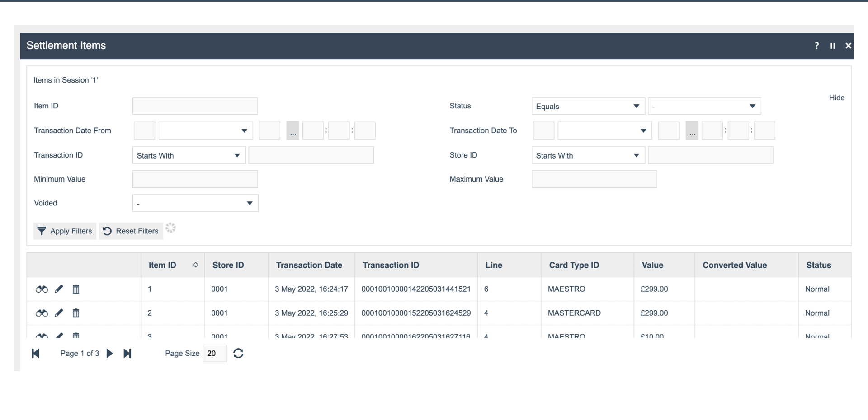Open the Transaction Date To calendar picker
Viewport: 868px width, 420px height.
[x=692, y=131]
